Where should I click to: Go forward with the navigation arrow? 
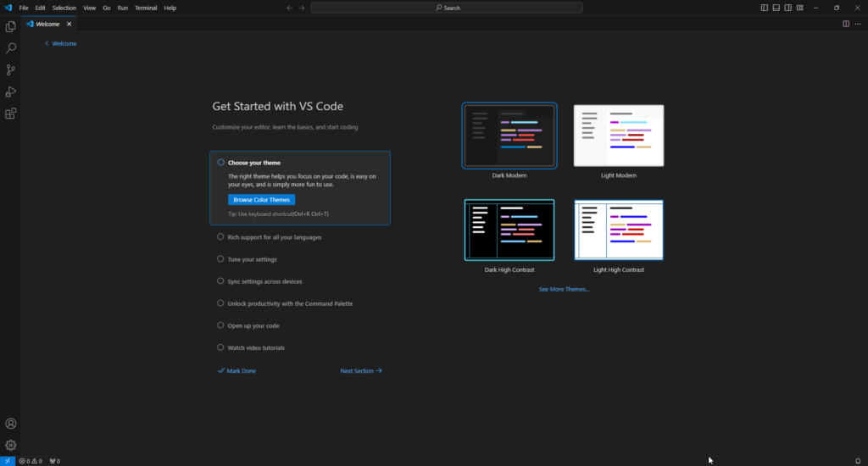pos(302,8)
